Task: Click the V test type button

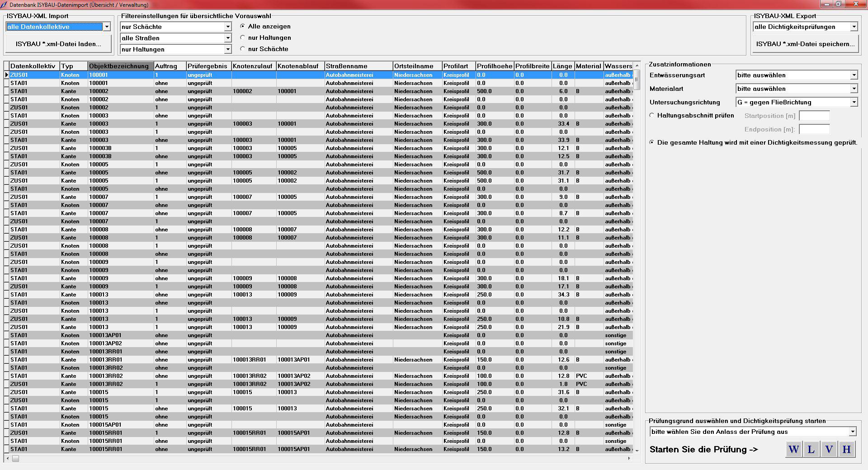Action: coord(829,449)
